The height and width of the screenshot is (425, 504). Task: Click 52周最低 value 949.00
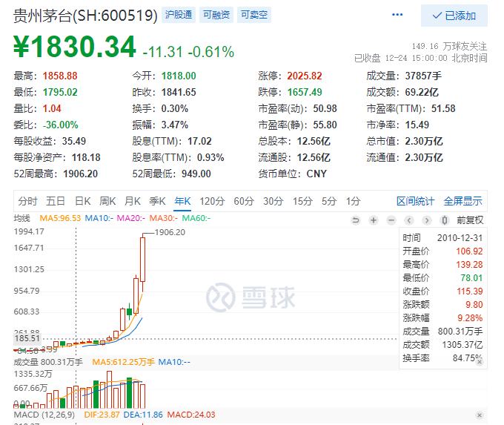196,174
